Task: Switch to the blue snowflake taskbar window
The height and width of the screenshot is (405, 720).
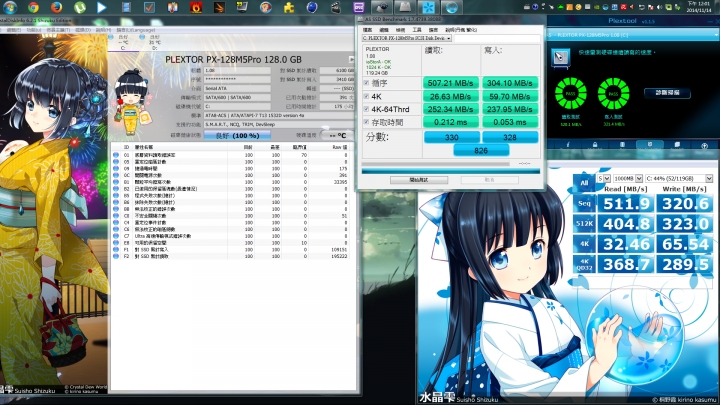Action: click(428, 7)
